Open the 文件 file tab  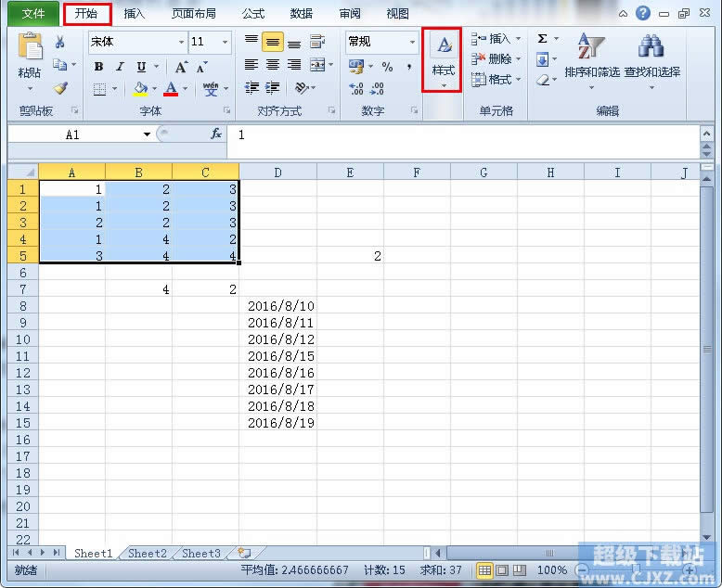coord(33,14)
